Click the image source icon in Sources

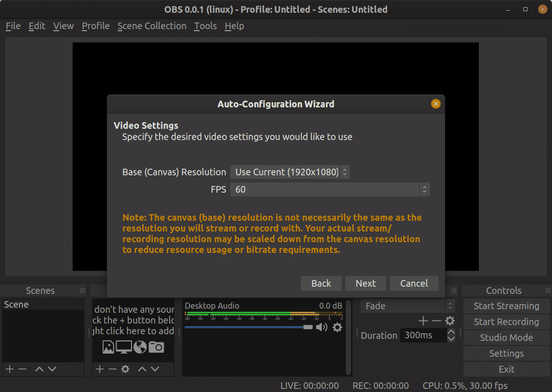coord(108,347)
